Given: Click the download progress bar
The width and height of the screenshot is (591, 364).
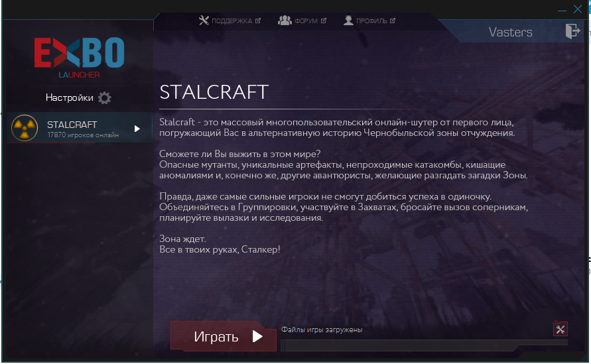Looking at the screenshot, I should [424, 345].
